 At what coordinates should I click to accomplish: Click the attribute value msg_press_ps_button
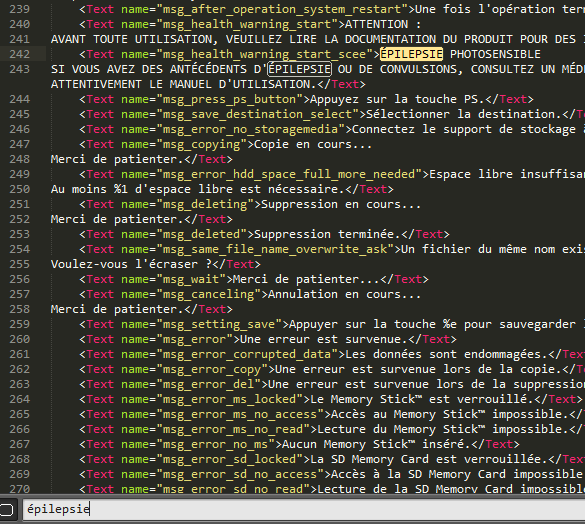(229, 99)
